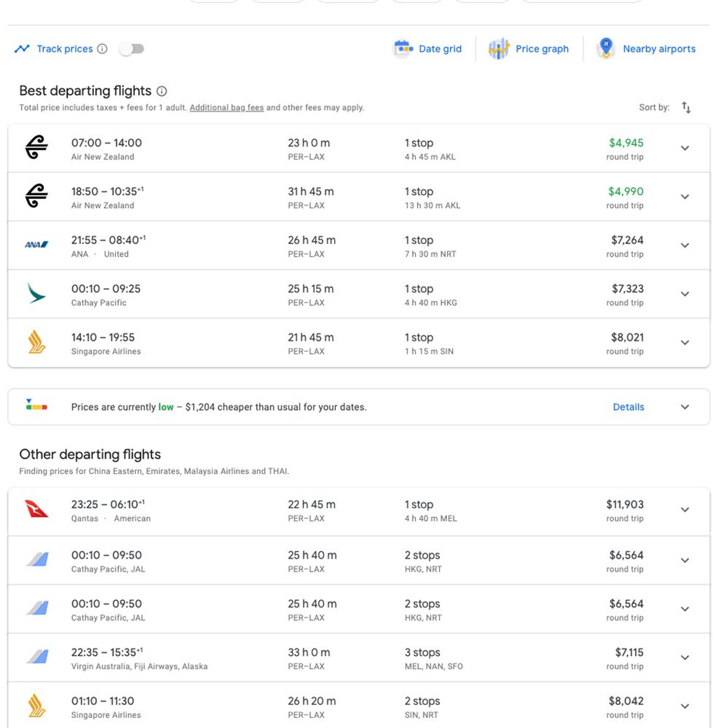Expand the low prices insight panel

tap(685, 407)
